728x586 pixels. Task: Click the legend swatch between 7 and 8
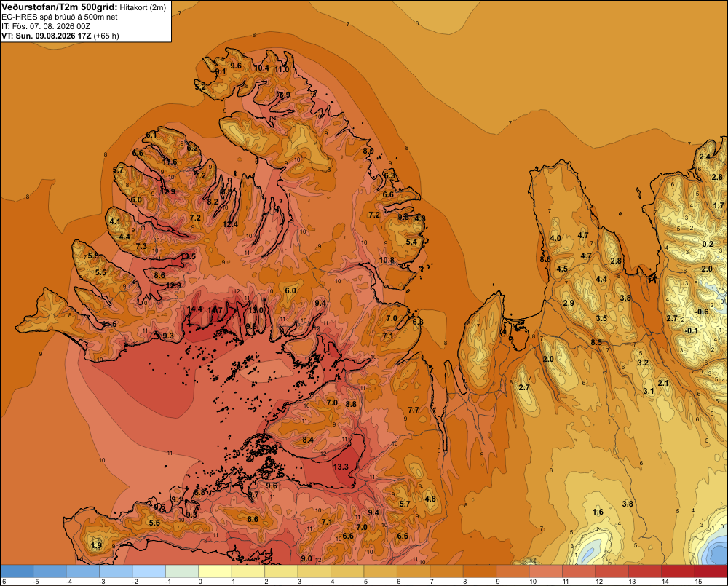point(447,571)
